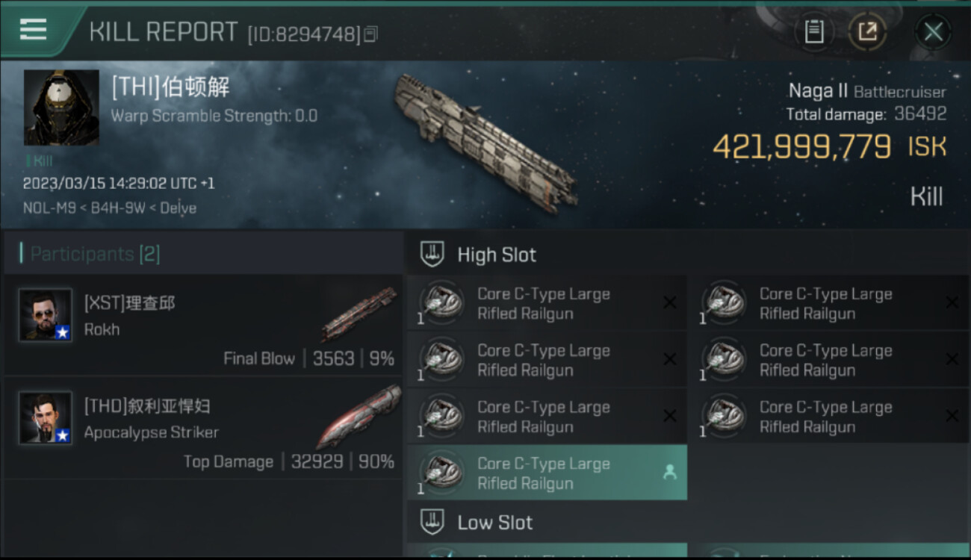Collapse the High Slot section
Viewport: 971px width, 560px height.
click(x=497, y=255)
